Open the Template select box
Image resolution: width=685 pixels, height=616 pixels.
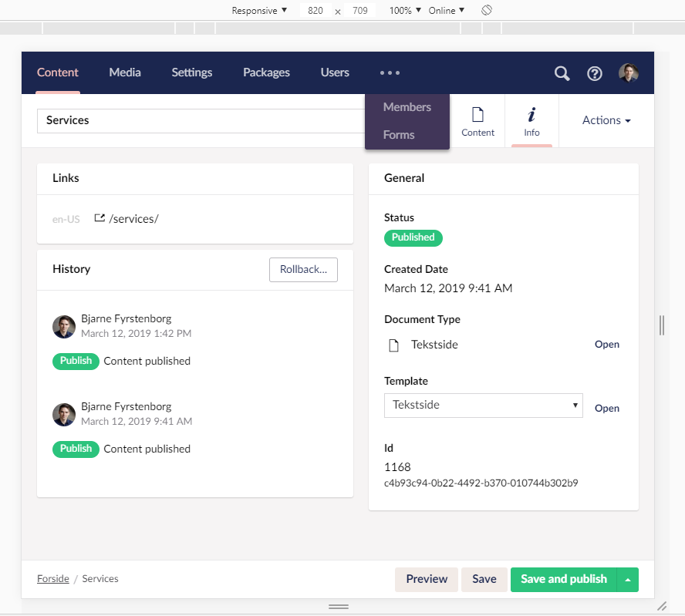[483, 405]
